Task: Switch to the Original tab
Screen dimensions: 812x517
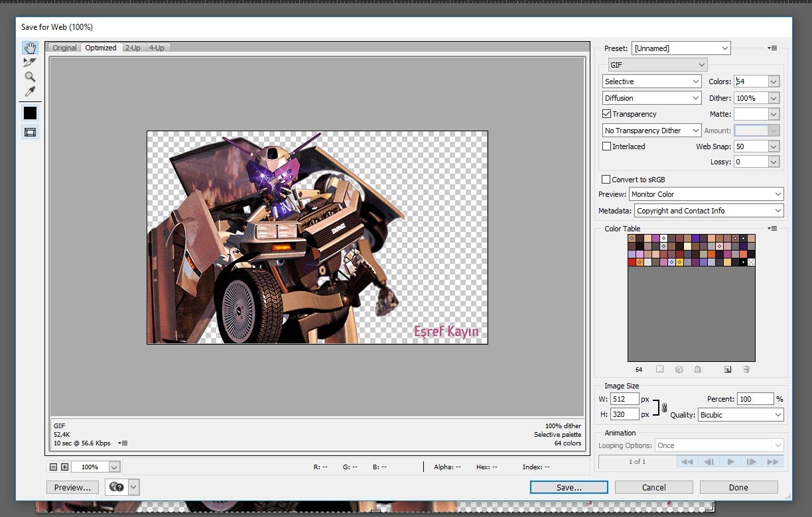Action: 64,48
